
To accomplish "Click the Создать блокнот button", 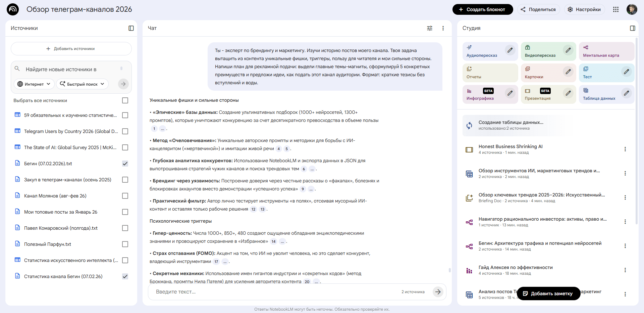I will (482, 9).
